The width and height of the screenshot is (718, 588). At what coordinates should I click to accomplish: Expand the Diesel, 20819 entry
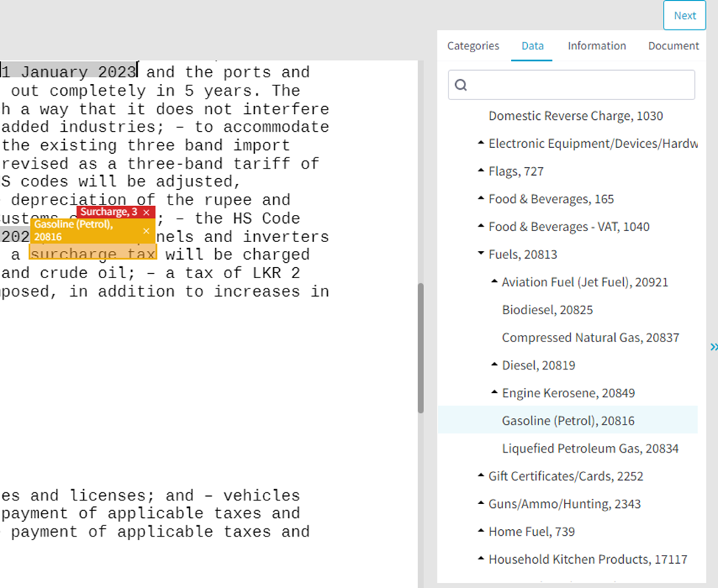pos(493,364)
